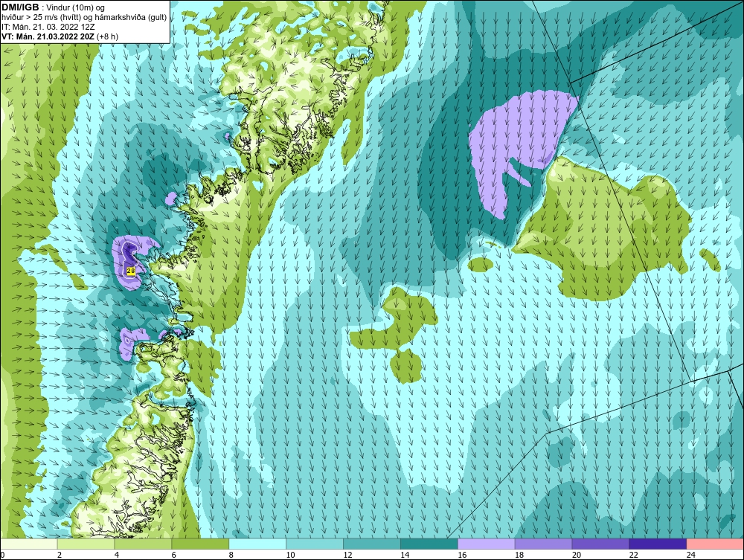
Task: Click the legend value 8
Action: click(x=231, y=555)
